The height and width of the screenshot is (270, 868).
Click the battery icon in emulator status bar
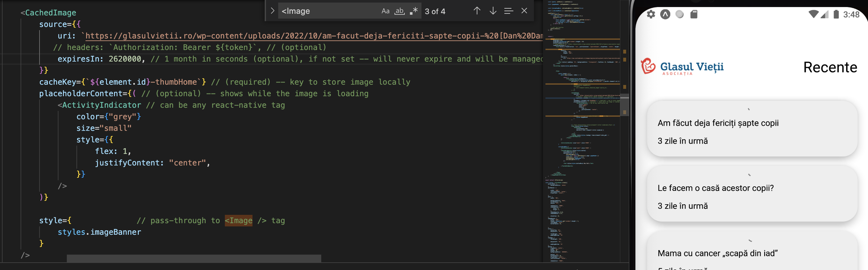click(836, 14)
